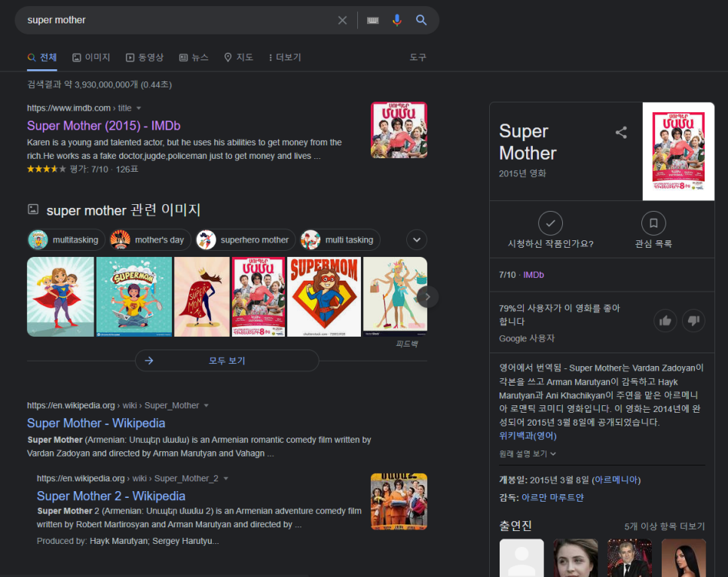Expand more image filter chips chevron
The width and height of the screenshot is (728, 577).
tap(417, 240)
